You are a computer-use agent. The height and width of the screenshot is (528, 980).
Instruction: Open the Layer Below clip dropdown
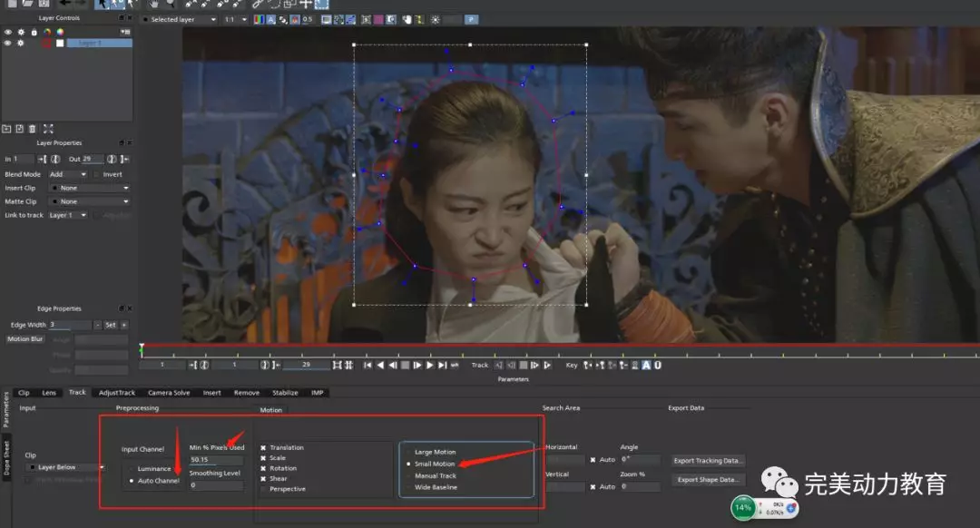coord(65,467)
